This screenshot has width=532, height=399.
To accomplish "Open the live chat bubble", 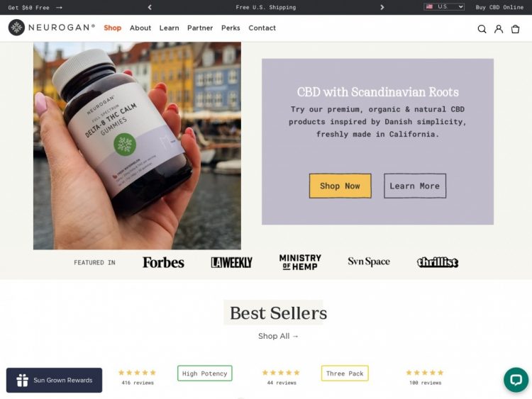I will 516,380.
